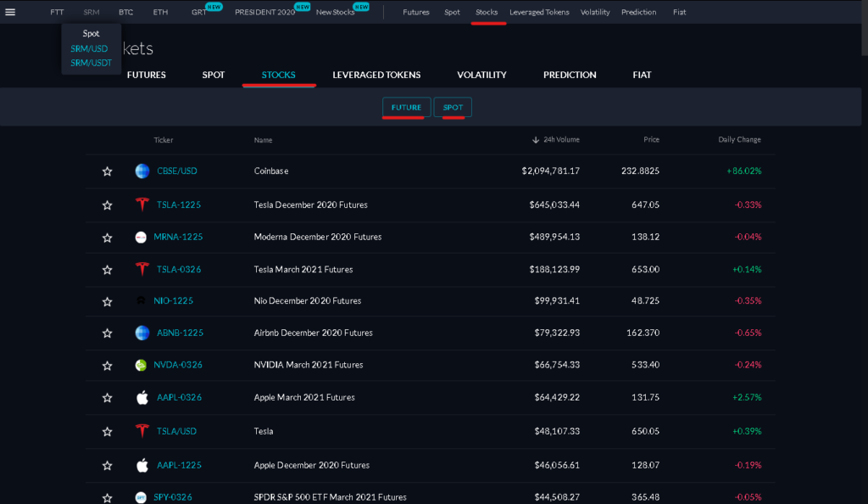
Task: Click the Apple logo beside AAPL-0326
Action: click(x=142, y=397)
